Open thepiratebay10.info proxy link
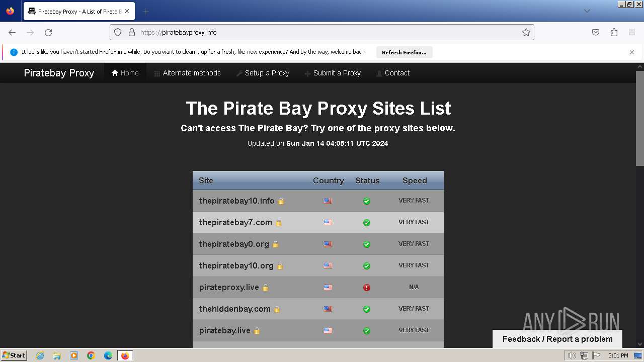Screen dimensions: 644x362 click(x=236, y=201)
